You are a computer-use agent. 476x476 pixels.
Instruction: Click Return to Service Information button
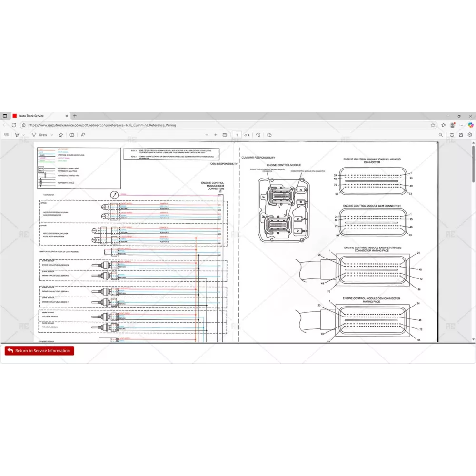point(40,351)
